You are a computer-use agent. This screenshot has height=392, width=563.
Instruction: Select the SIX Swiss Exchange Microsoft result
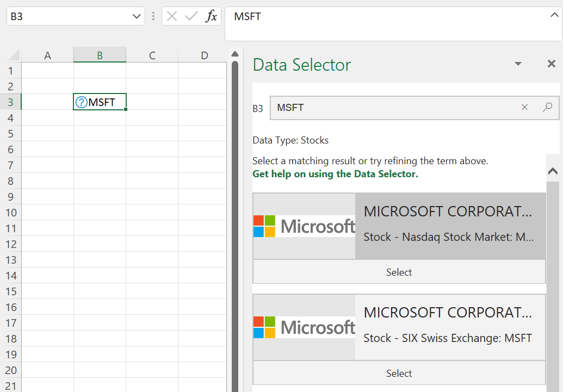tap(399, 374)
